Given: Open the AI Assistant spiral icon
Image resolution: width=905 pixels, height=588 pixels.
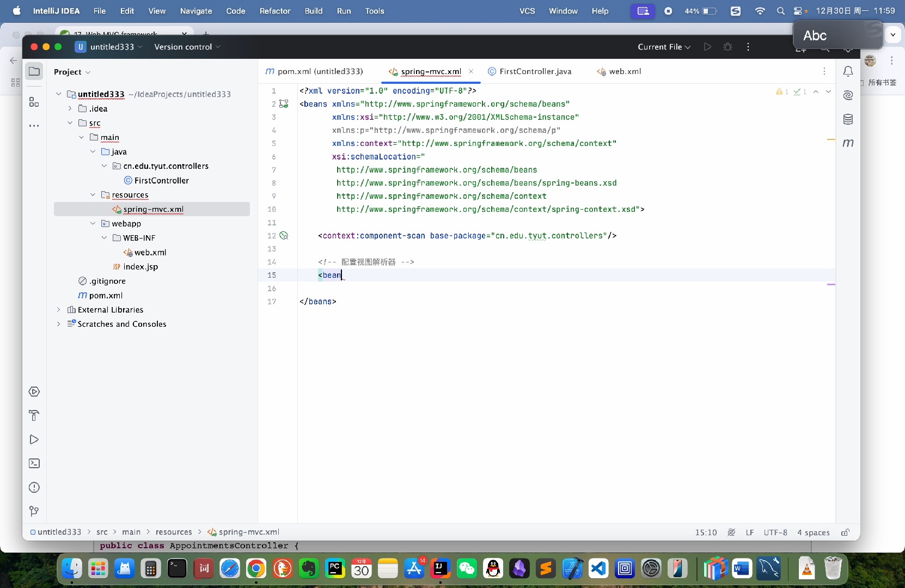Looking at the screenshot, I should tap(848, 95).
